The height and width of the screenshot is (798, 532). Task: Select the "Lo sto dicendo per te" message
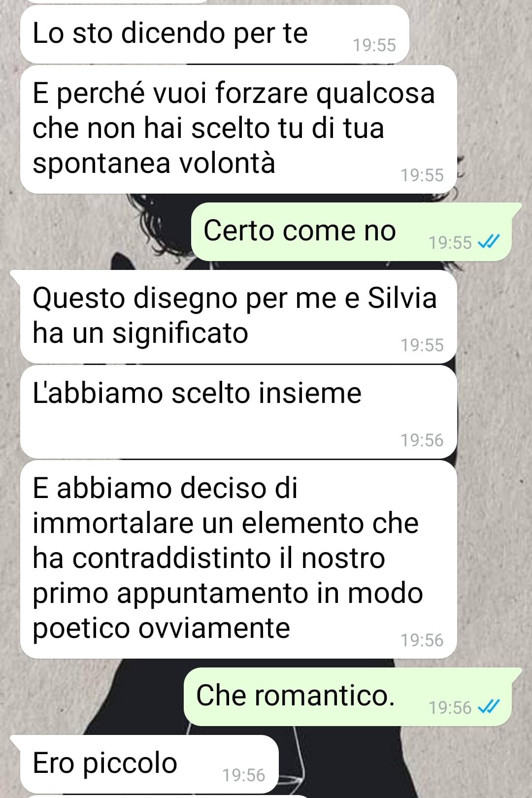coord(215,34)
